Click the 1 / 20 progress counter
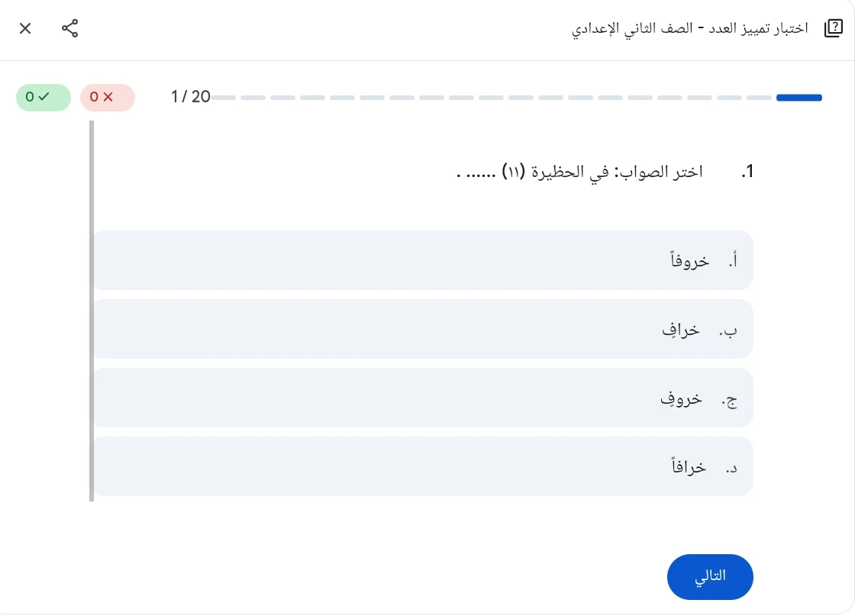The width and height of the screenshot is (855, 616). pos(190,98)
